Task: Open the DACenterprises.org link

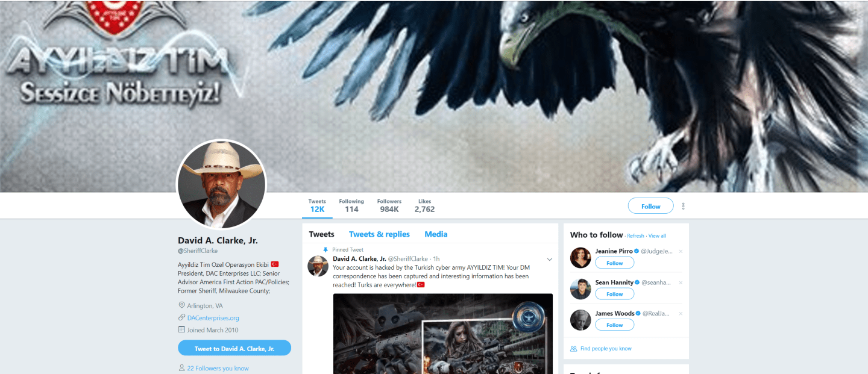Action: (213, 318)
